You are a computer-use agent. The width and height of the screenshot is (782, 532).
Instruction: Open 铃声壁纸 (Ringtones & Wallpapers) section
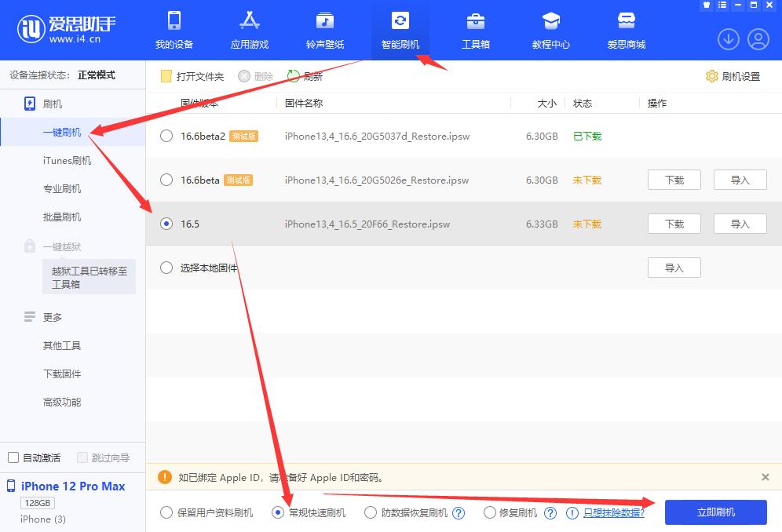(x=324, y=30)
